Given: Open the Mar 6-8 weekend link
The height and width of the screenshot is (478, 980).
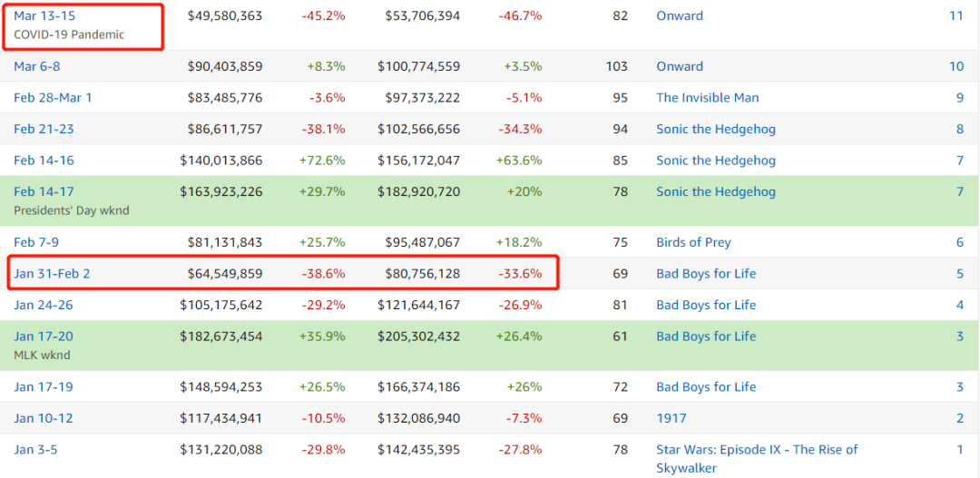Looking at the screenshot, I should tap(37, 66).
